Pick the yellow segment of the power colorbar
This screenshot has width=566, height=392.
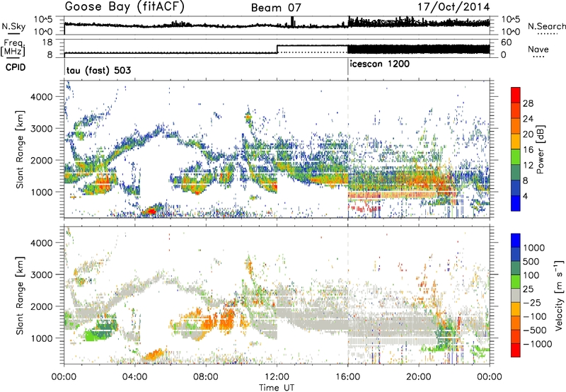click(516, 141)
